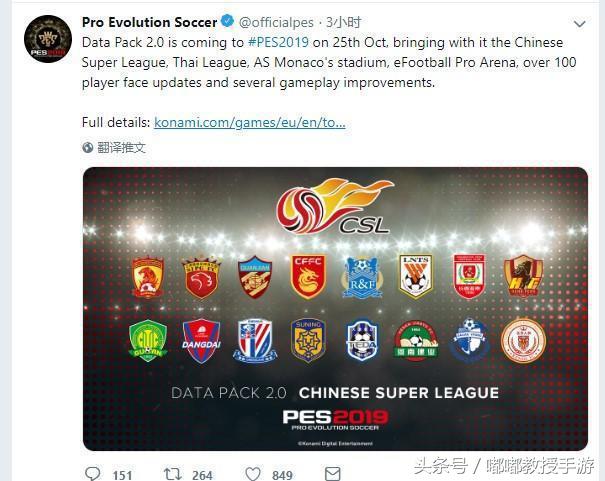Viewport: 605px width, 481px height.
Task: Open the konami.com full details link
Action: coord(250,123)
